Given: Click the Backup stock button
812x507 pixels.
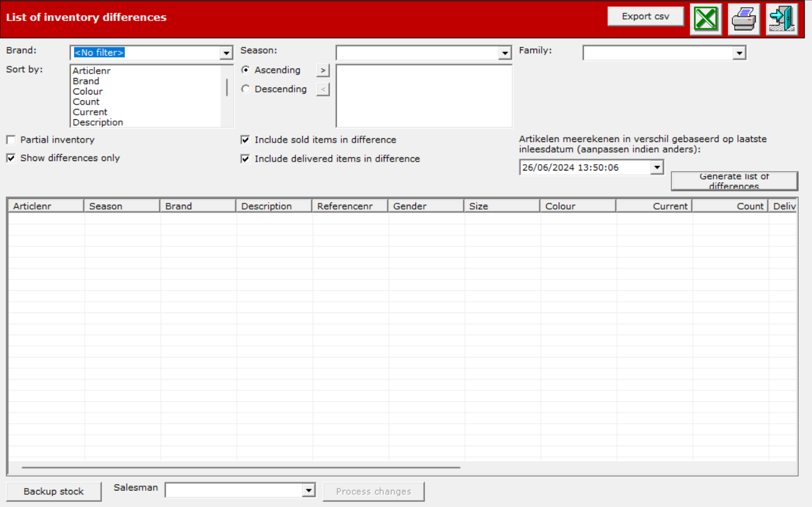Looking at the screenshot, I should pos(54,491).
